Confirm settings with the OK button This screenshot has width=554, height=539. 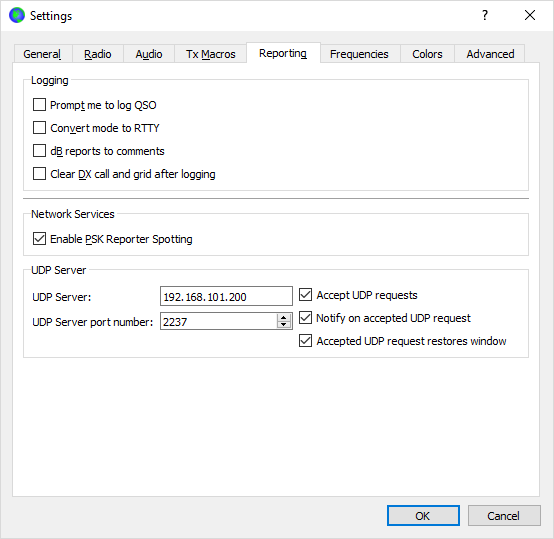point(423,516)
